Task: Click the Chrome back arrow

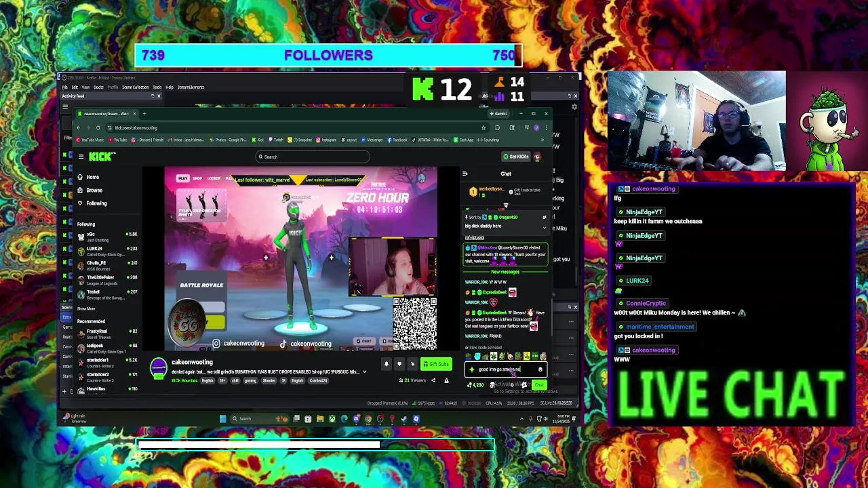Action: (x=78, y=127)
